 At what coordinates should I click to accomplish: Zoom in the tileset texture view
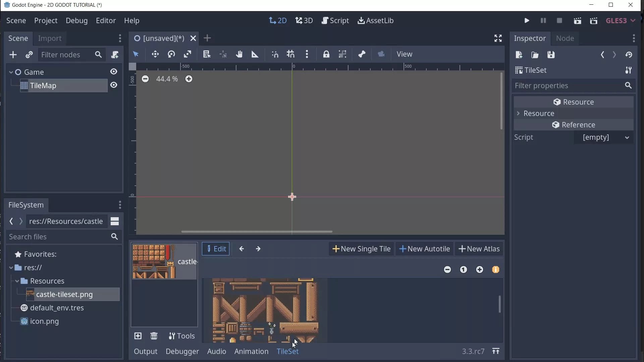pos(480,269)
